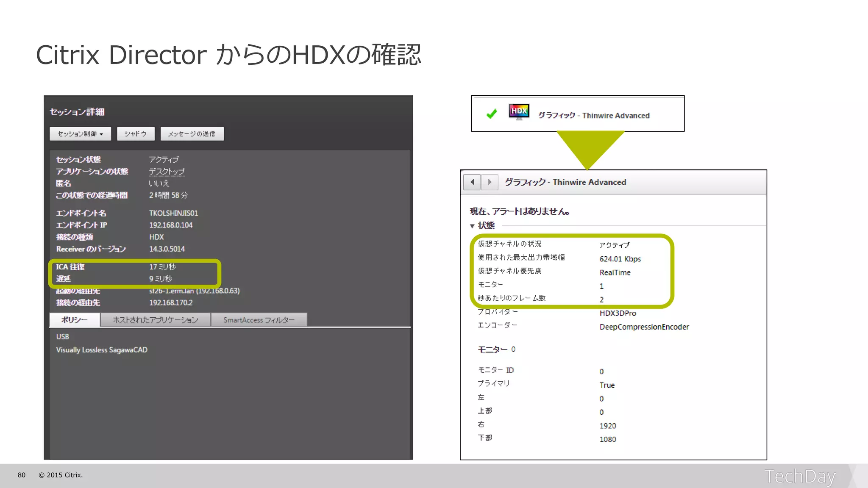Open グラフィック - Thinwire Advanced entry

click(594, 116)
